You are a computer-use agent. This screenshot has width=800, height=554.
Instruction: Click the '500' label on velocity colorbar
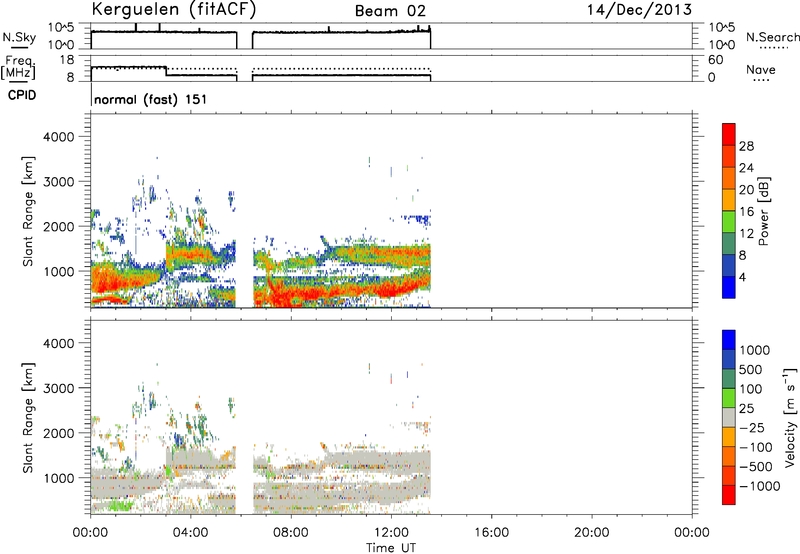pos(751,370)
